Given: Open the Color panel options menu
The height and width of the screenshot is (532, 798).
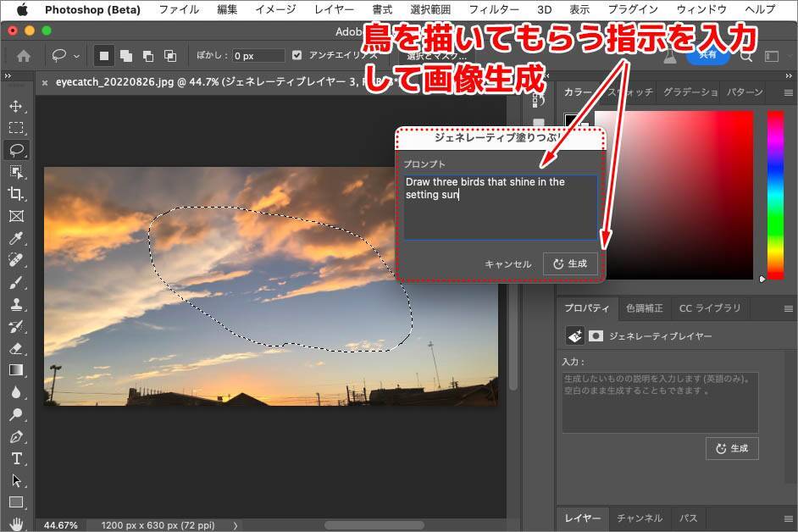Looking at the screenshot, I should [788, 91].
